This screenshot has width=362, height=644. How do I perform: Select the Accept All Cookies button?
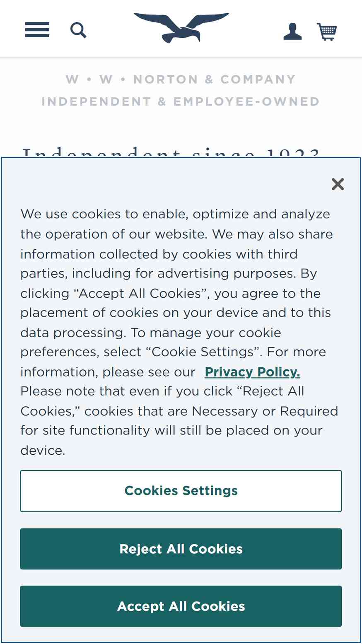tap(181, 606)
